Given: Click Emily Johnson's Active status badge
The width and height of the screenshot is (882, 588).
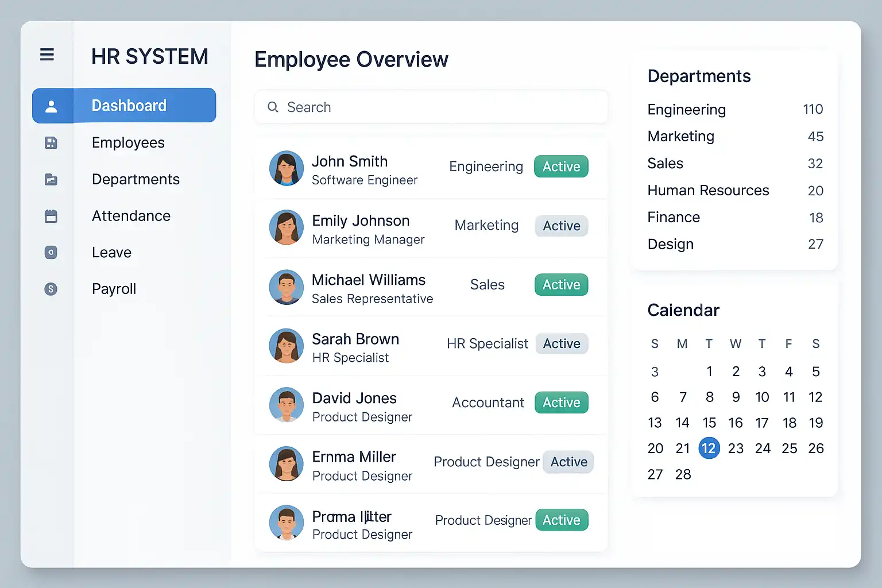Looking at the screenshot, I should coord(561,226).
